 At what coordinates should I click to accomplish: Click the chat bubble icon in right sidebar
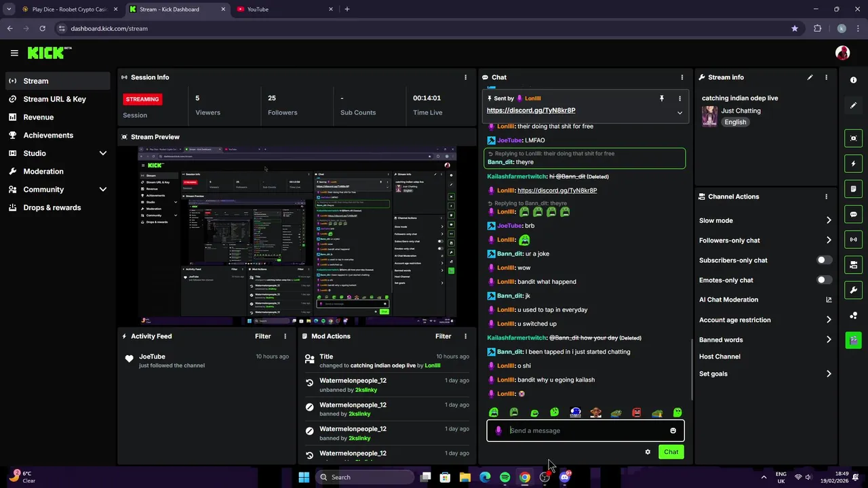click(x=853, y=214)
